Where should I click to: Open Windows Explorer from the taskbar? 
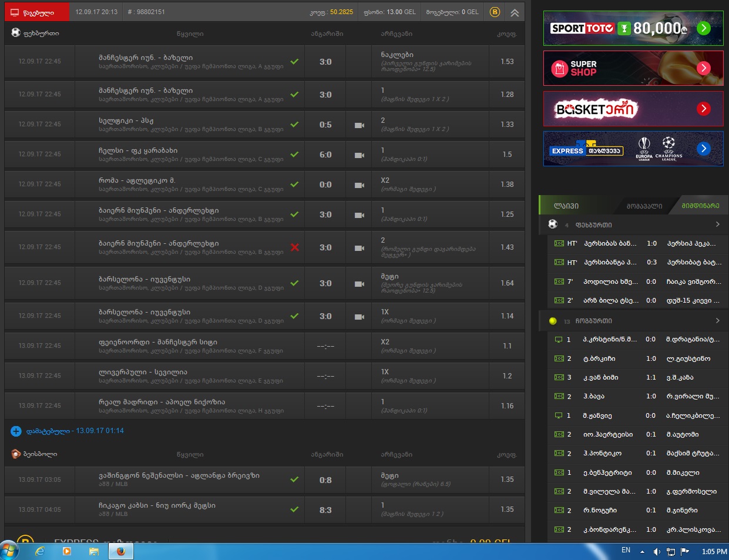click(93, 551)
